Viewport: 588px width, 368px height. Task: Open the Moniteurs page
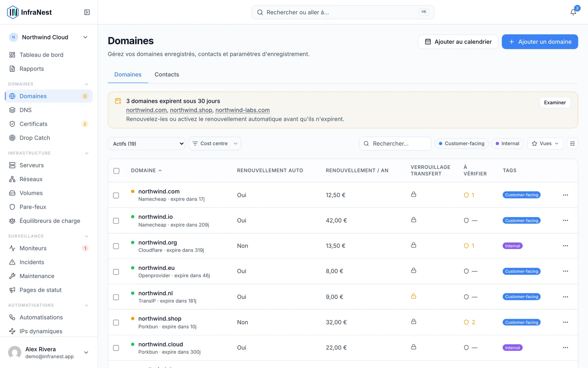[49, 248]
